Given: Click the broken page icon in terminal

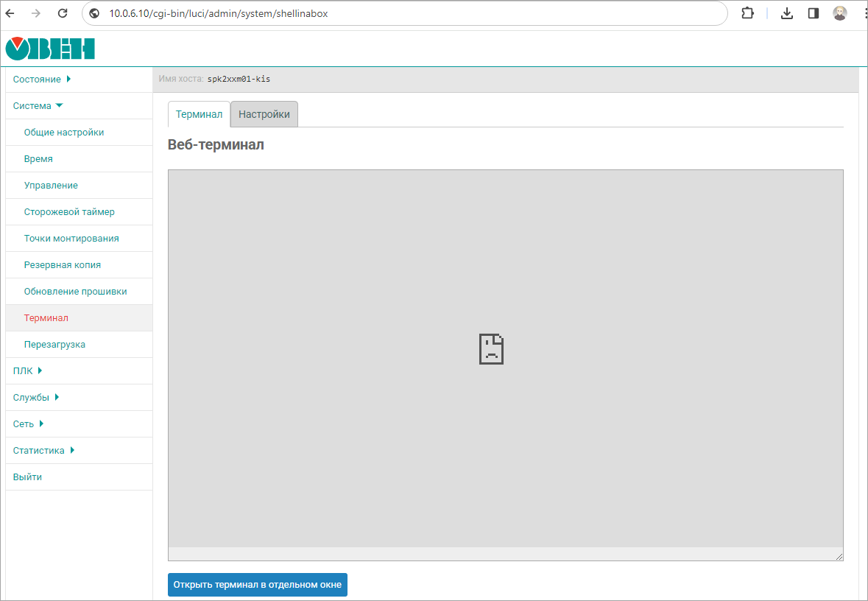Looking at the screenshot, I should click(x=491, y=349).
